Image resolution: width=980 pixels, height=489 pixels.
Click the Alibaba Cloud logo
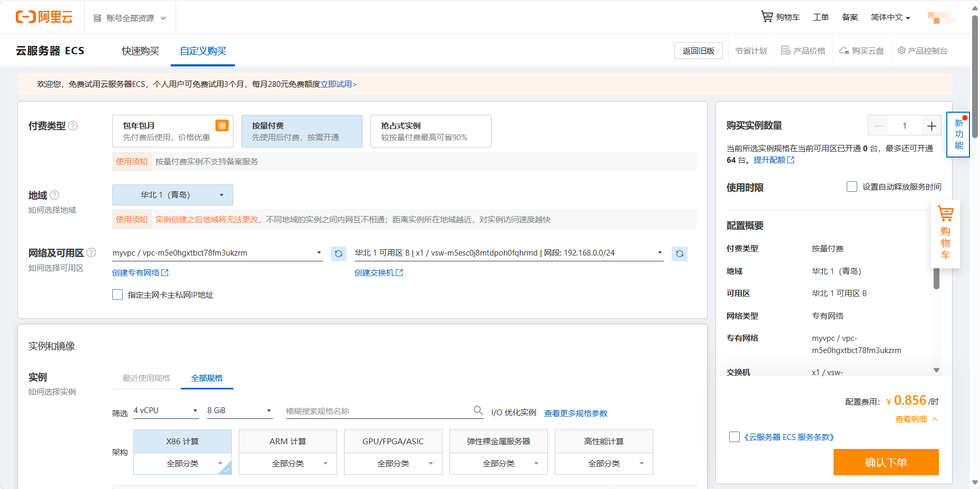[44, 17]
